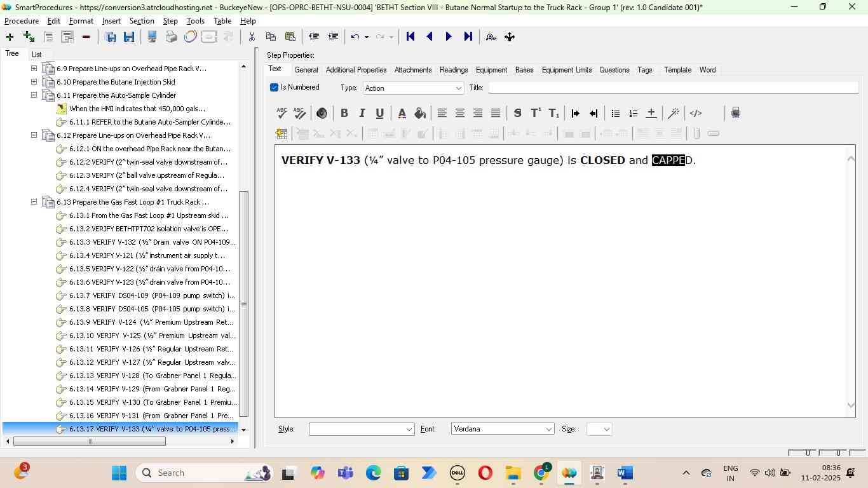Open the Procedure menu
The height and width of the screenshot is (488, 868).
tap(22, 21)
